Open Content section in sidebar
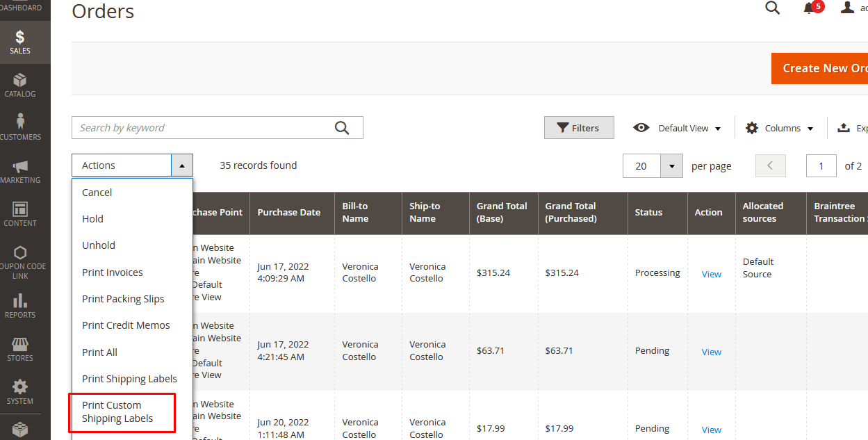Screen dimensions: 868x440 click(20, 214)
